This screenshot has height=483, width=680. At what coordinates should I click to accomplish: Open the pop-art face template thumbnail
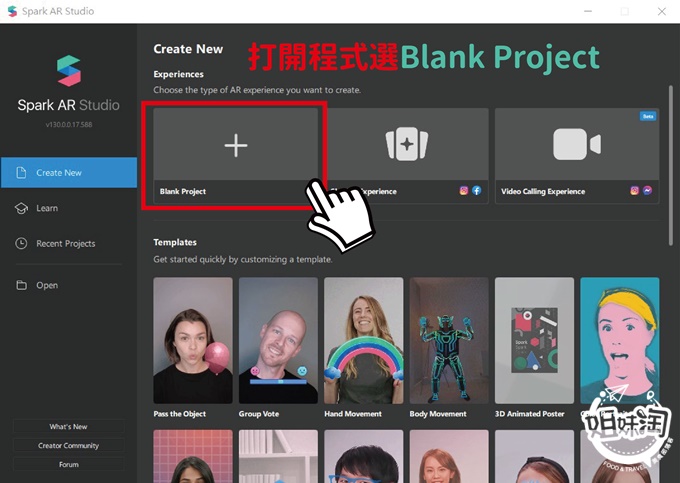(620, 341)
